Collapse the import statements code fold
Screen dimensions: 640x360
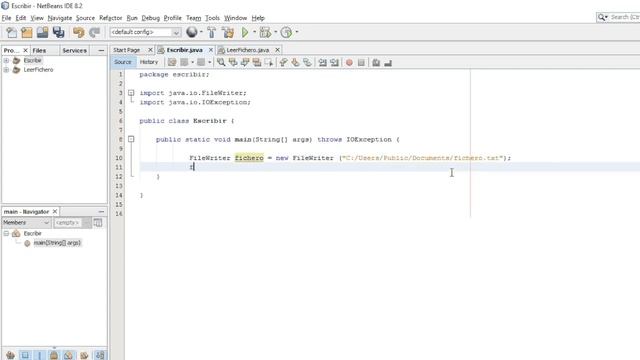point(131,93)
